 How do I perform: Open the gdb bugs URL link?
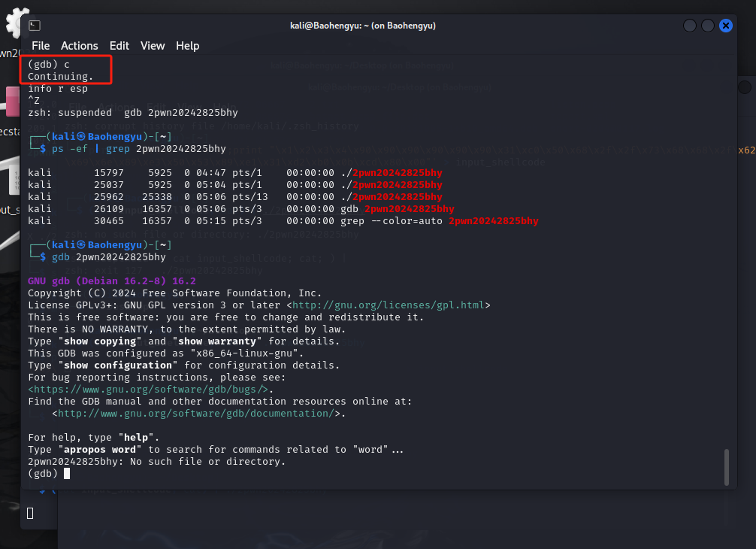[148, 390]
